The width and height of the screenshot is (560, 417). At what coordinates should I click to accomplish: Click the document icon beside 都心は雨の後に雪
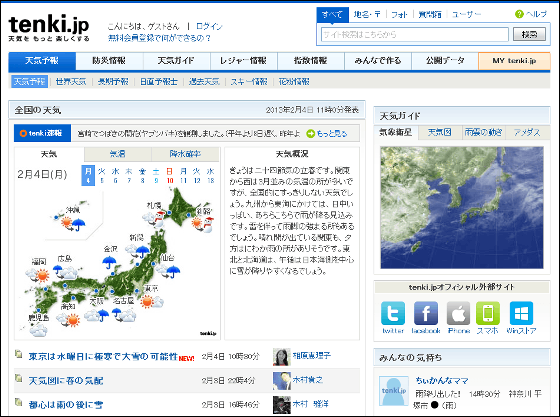[18, 402]
